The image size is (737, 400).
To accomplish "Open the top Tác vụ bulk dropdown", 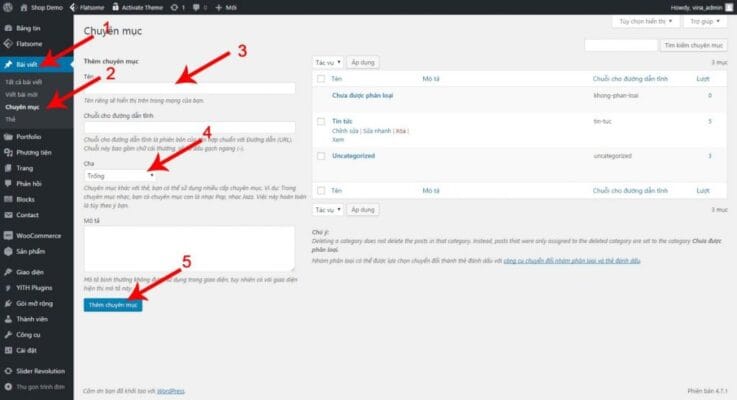I will [328, 63].
